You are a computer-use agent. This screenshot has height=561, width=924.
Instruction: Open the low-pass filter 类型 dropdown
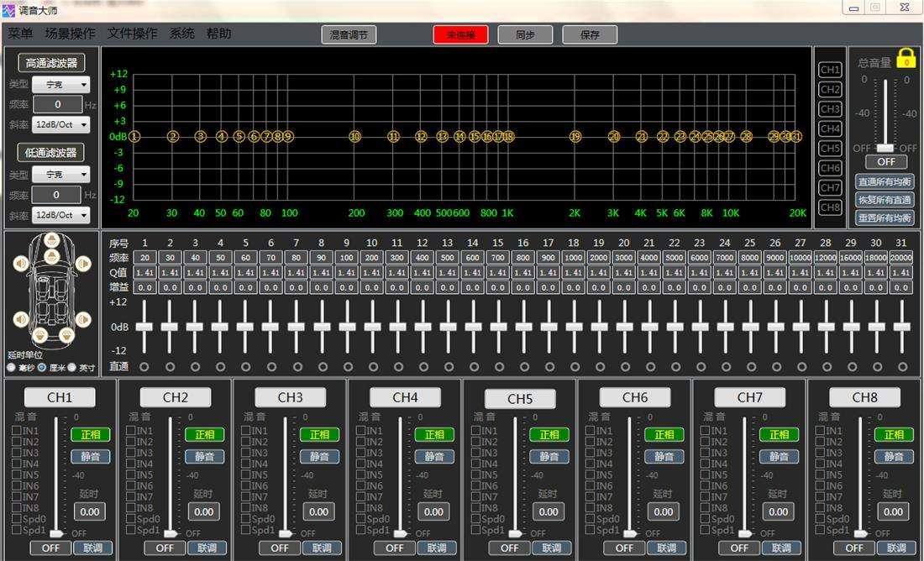60,175
